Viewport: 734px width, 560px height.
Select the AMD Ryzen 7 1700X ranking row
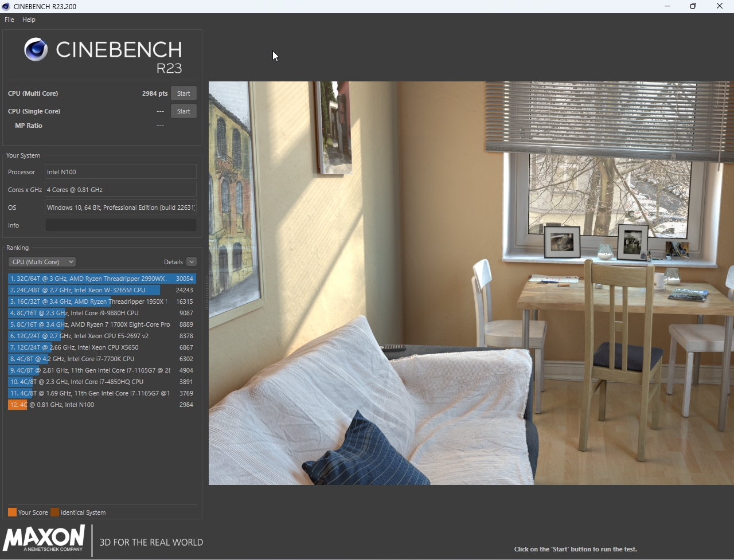click(x=102, y=324)
